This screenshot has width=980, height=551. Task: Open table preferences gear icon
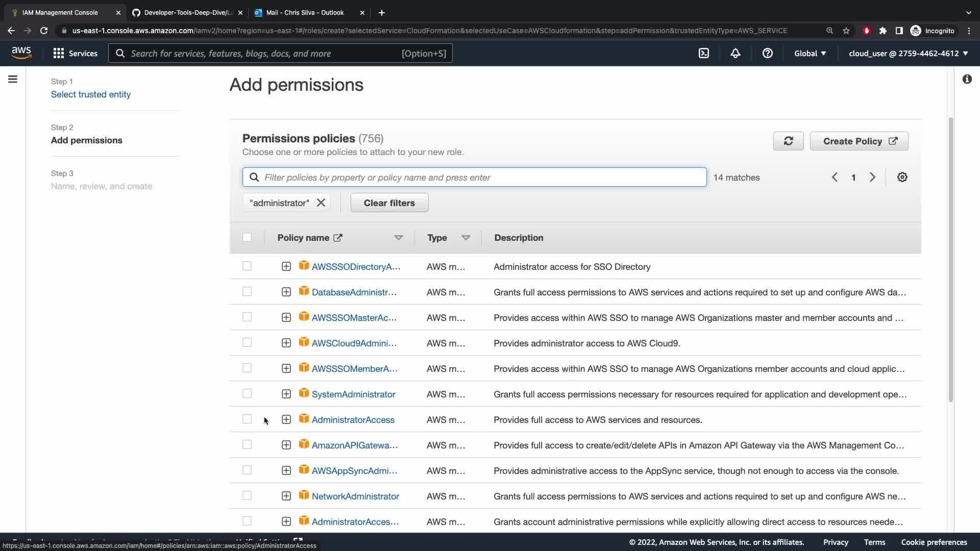[x=902, y=177]
